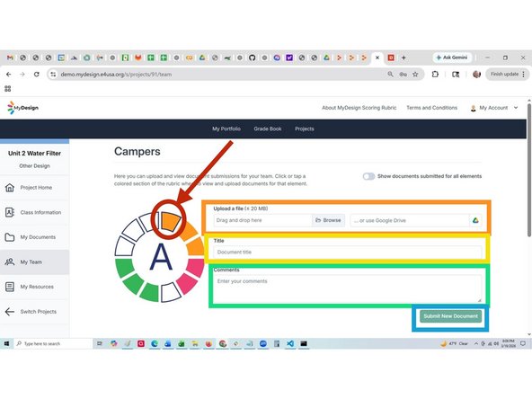Switch to the My Portfolio tab
This screenshot has width=532, height=399.
pyautogui.click(x=226, y=129)
